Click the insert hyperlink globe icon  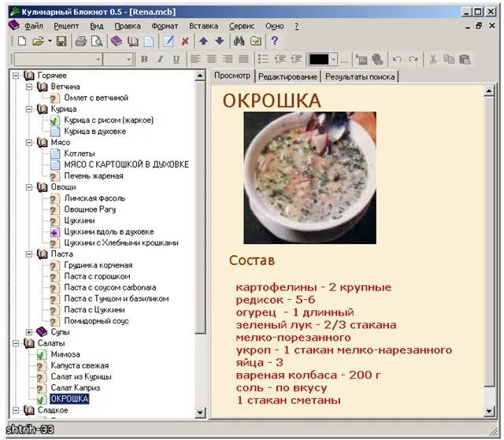[377, 59]
